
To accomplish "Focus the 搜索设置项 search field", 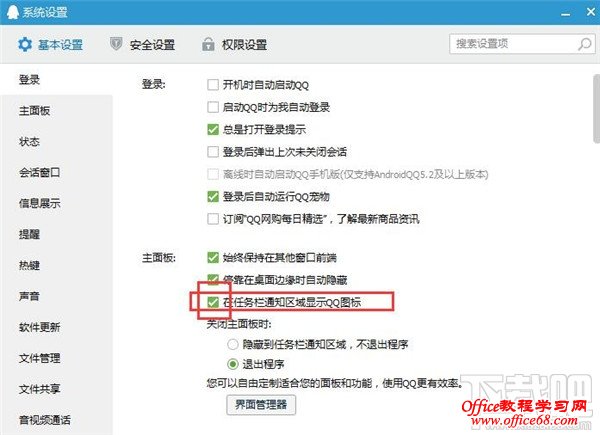I will coord(513,44).
